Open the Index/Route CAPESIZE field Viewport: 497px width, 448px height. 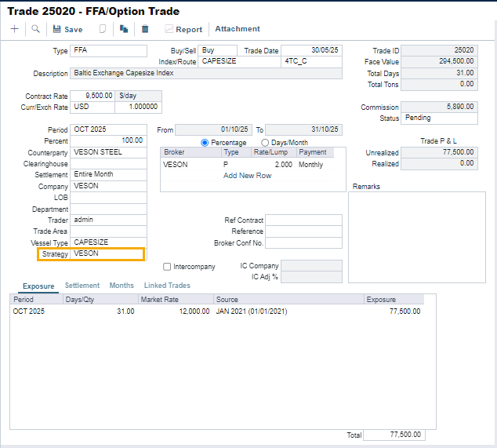tap(239, 60)
